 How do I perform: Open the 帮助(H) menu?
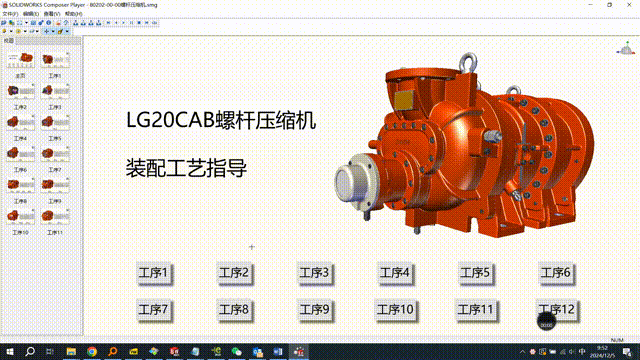coord(73,13)
